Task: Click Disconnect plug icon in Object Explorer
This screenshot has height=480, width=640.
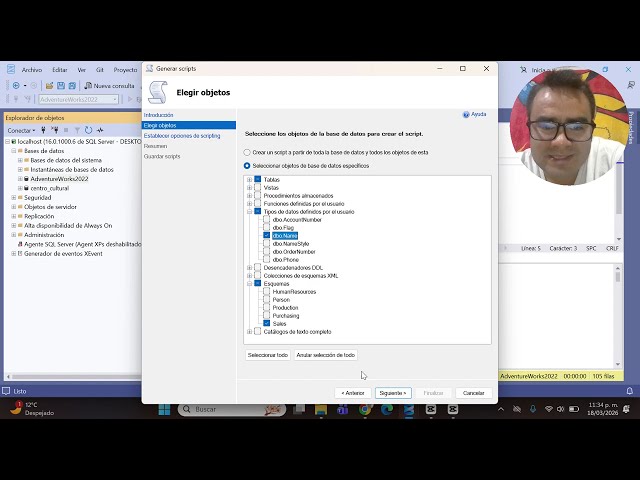Action: [x=54, y=130]
